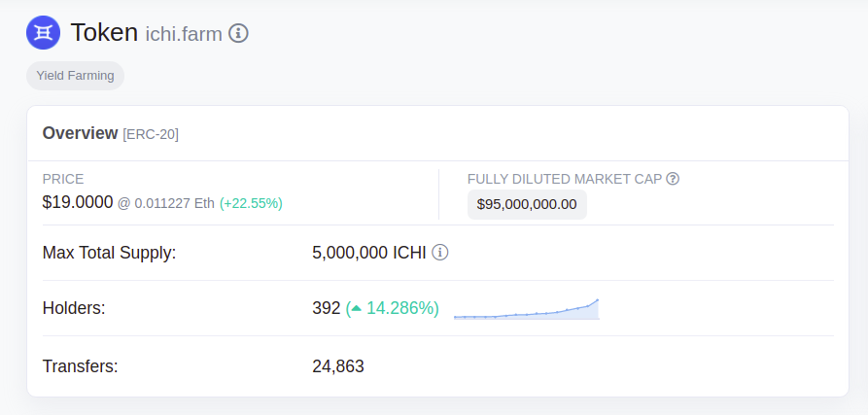Click the Token page title
The width and height of the screenshot is (868, 415).
click(104, 32)
